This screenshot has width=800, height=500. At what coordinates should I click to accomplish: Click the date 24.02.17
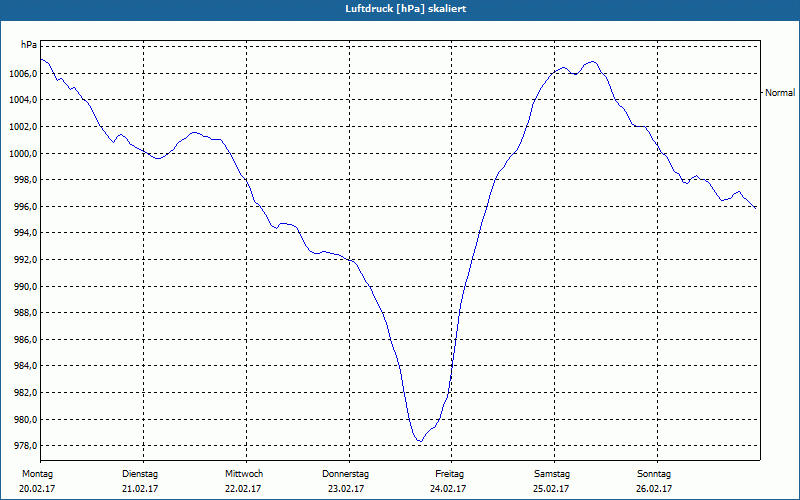447,489
